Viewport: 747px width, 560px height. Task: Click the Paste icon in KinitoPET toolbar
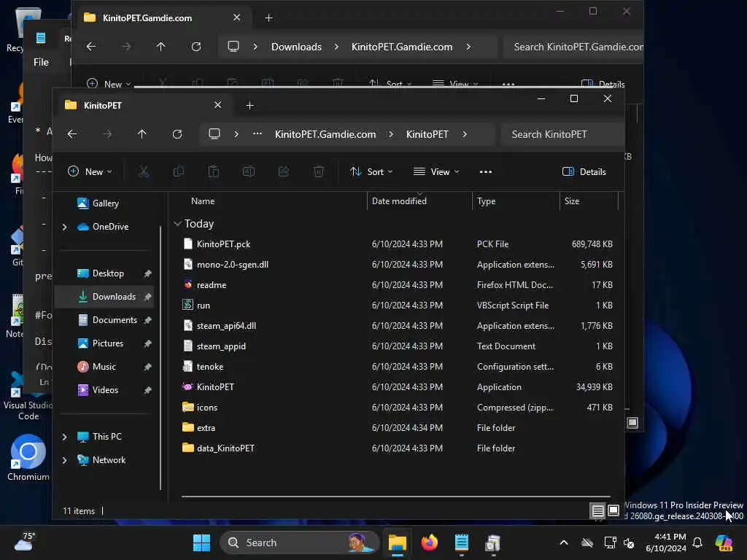click(214, 171)
